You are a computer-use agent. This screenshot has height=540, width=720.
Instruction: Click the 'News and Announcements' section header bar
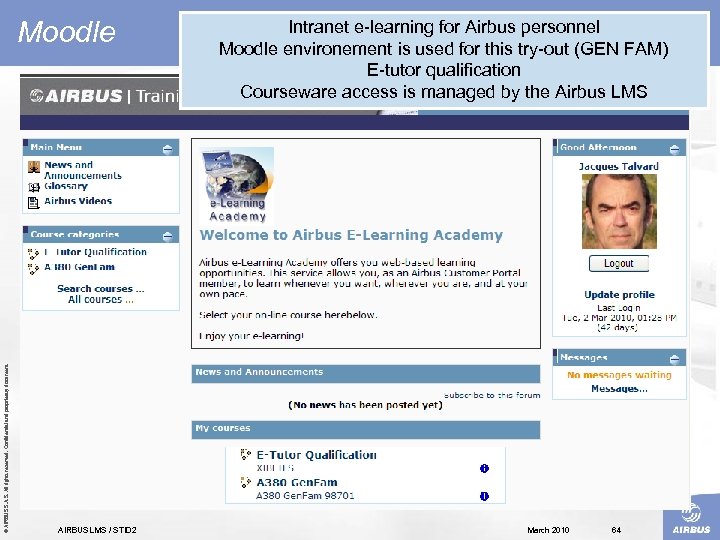[366, 374]
